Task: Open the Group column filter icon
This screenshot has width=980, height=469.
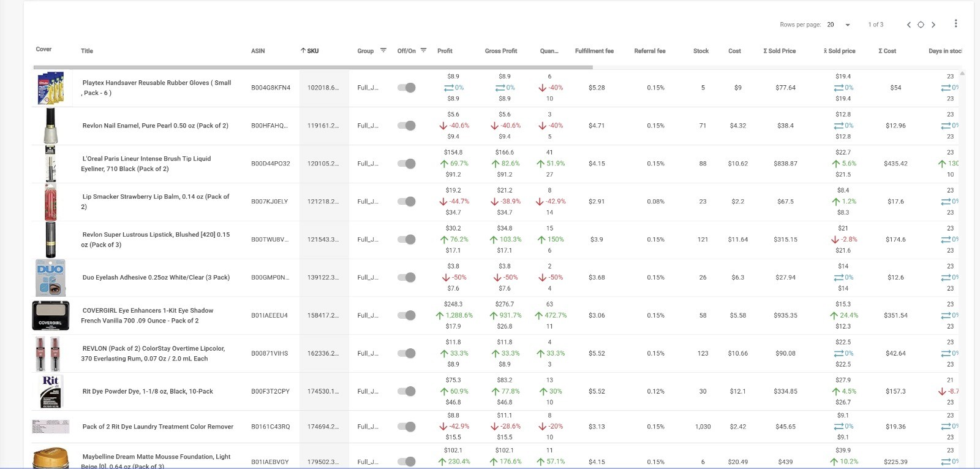Action: pyautogui.click(x=383, y=50)
